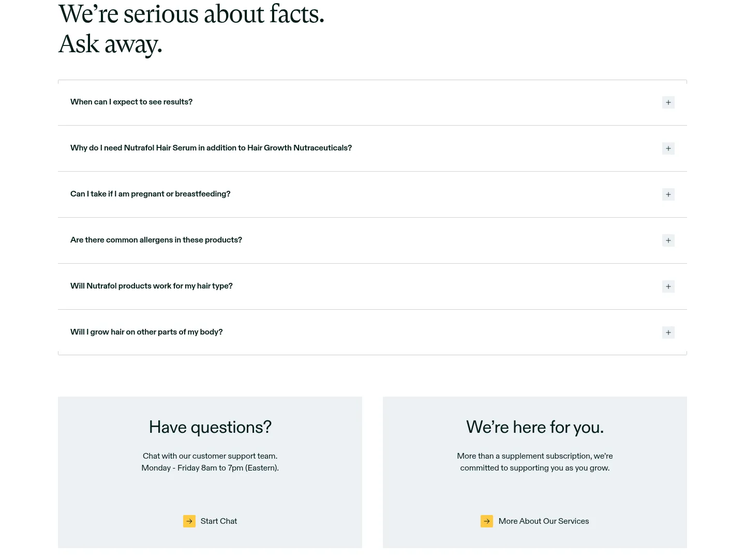Click 'Monday - Friday 8am to 7pm (Eastern).' text

210,468
